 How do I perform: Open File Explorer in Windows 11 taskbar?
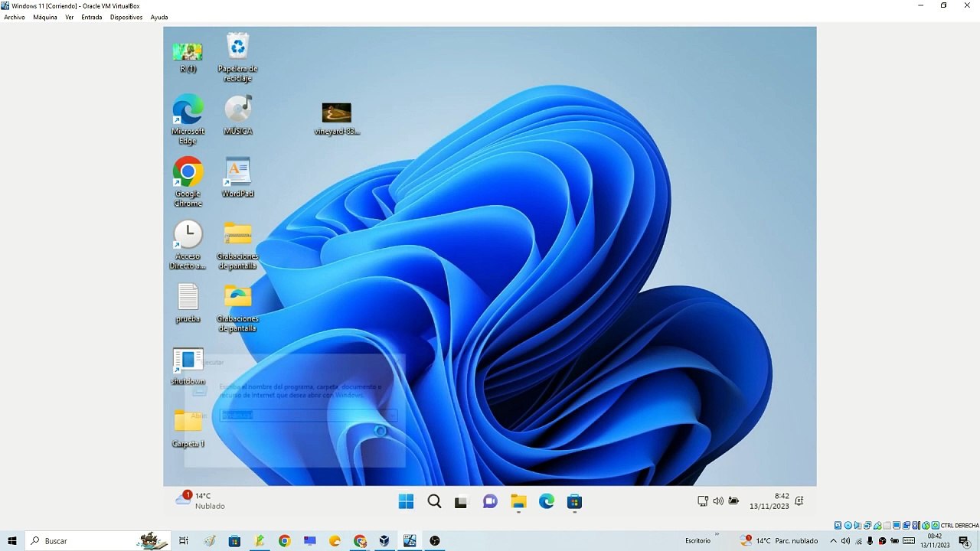[x=518, y=502]
